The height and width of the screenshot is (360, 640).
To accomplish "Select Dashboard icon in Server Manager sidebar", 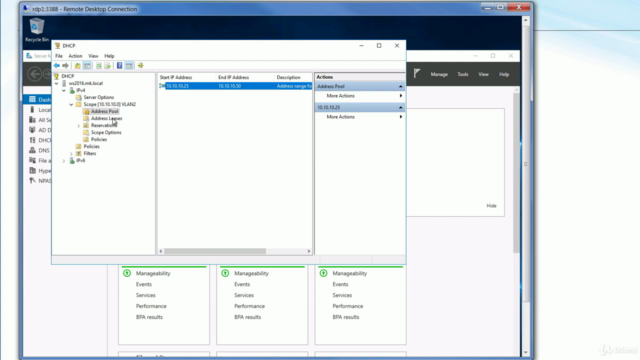I will point(32,100).
